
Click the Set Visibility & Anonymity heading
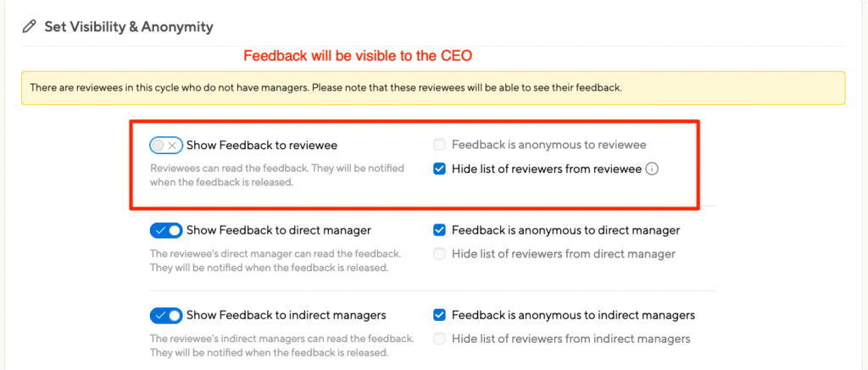pos(129,26)
